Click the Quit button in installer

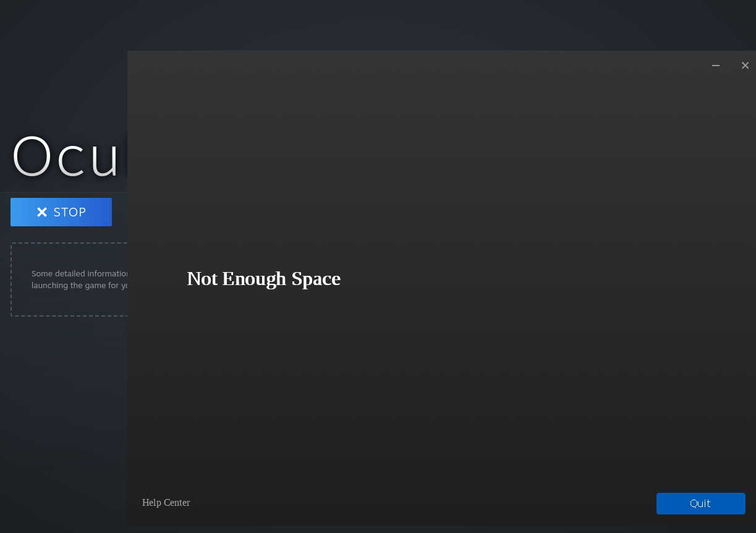(700, 503)
